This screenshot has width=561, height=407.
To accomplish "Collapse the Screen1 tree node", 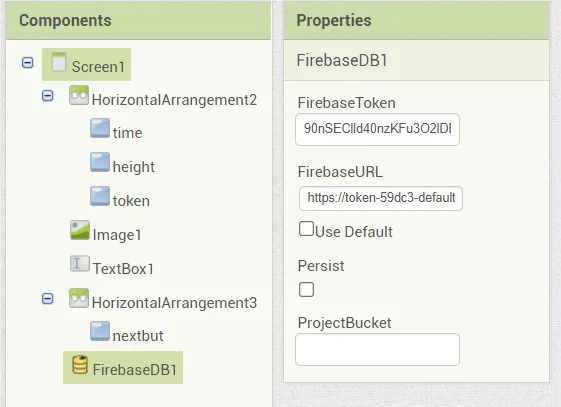I will click(28, 63).
